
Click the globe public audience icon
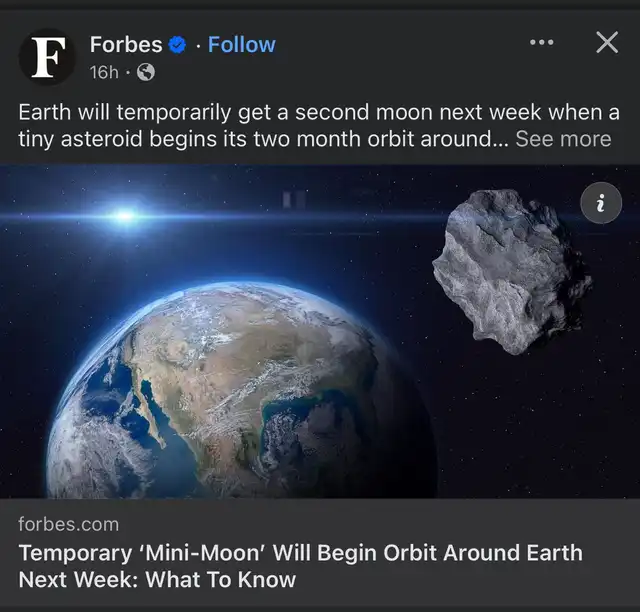(x=145, y=72)
